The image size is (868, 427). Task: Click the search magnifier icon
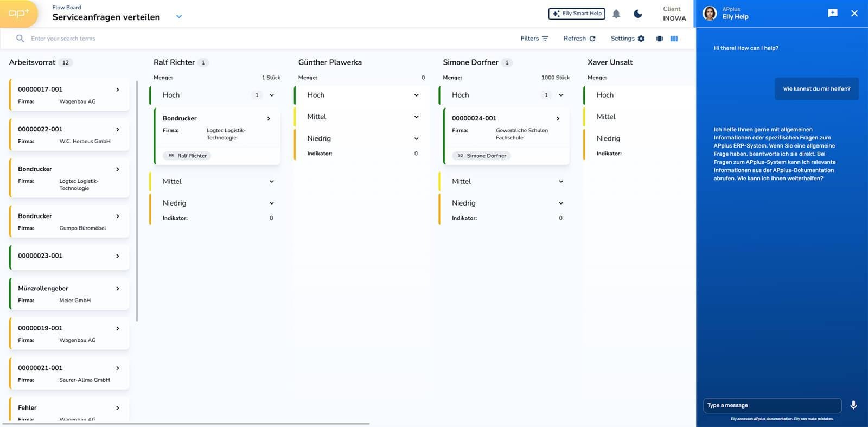click(20, 39)
